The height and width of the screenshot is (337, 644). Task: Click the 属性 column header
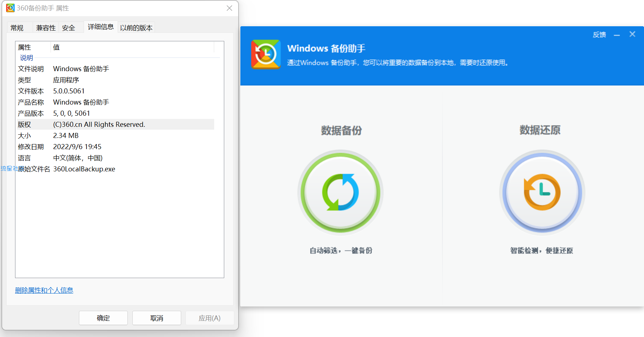coord(33,47)
